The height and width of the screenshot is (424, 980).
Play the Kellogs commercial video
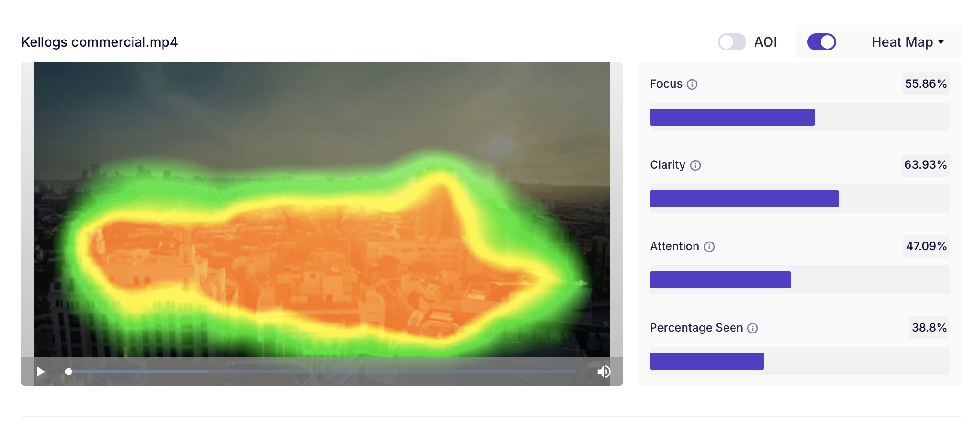[x=41, y=372]
